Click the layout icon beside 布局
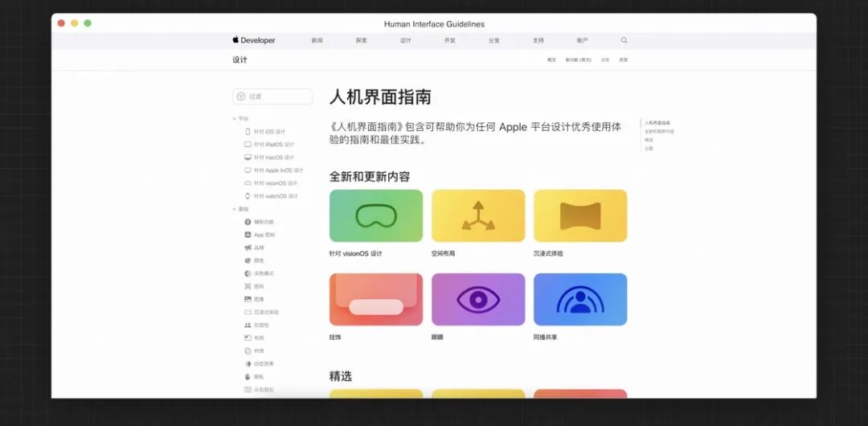868x426 pixels. pos(248,338)
